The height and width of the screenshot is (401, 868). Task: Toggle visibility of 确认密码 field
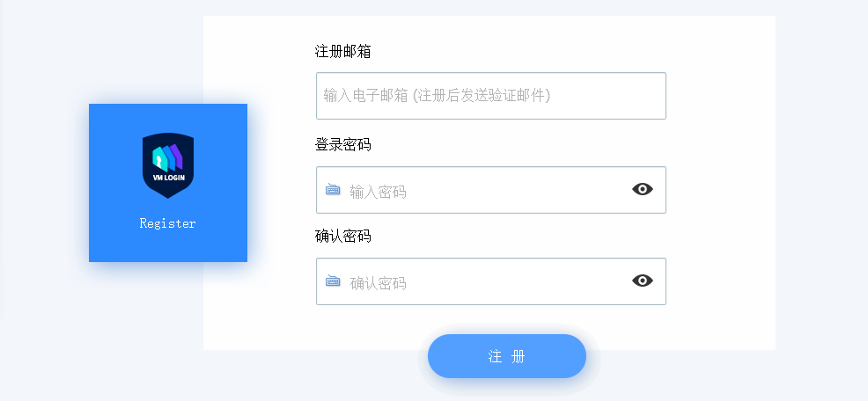pos(642,281)
